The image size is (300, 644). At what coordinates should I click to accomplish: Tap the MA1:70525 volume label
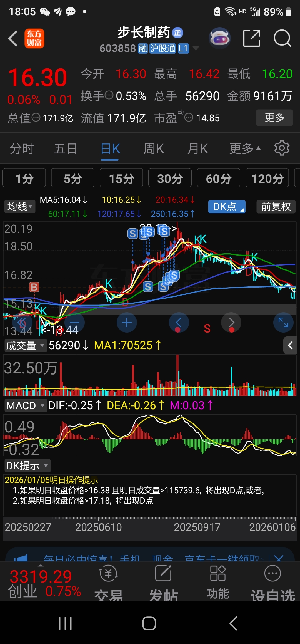127,345
